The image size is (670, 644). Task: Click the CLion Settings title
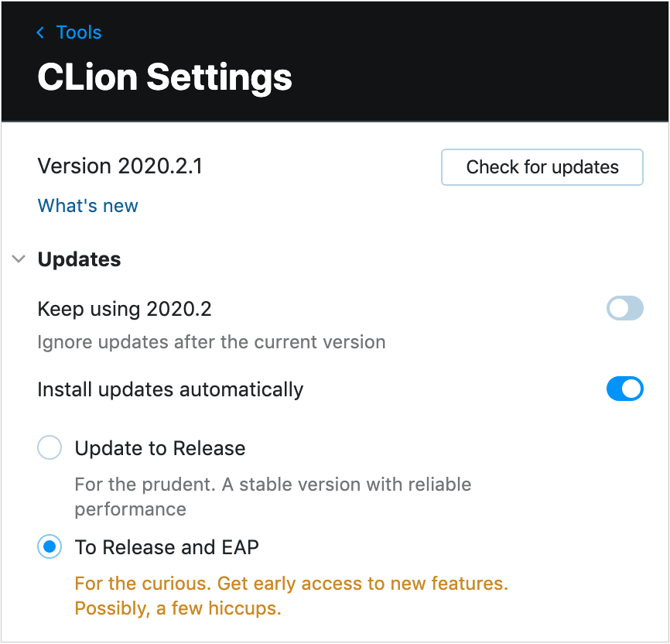tap(165, 77)
